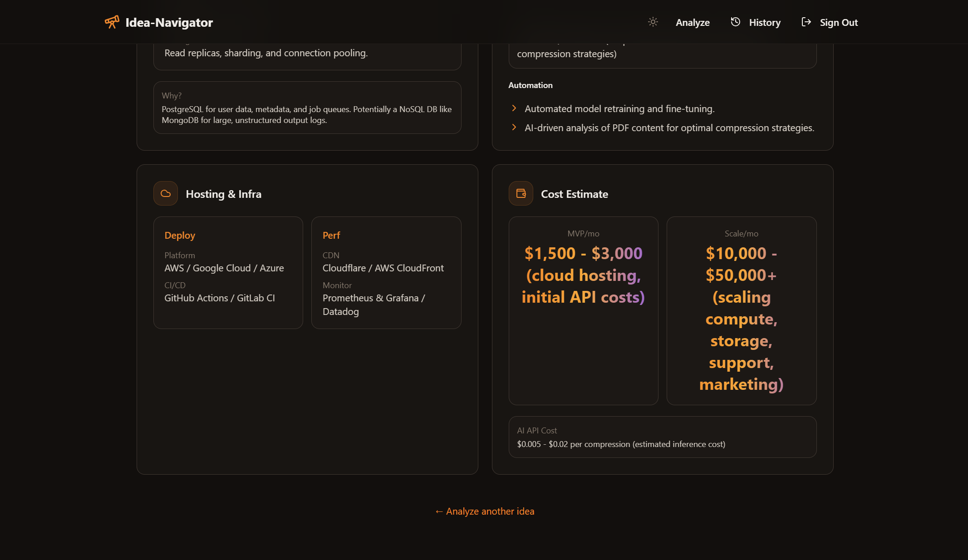This screenshot has width=968, height=560.
Task: Click the Idea-Navigator brand title
Action: click(169, 22)
